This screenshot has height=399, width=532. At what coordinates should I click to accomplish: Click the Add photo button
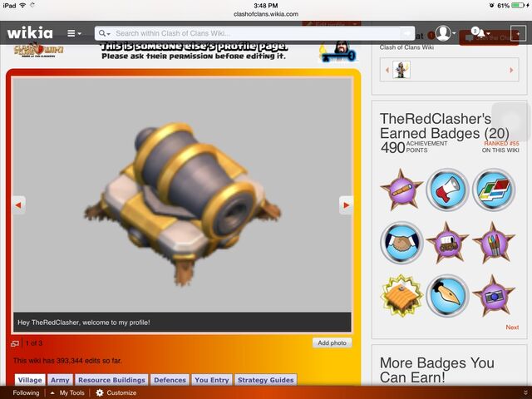coord(332,342)
